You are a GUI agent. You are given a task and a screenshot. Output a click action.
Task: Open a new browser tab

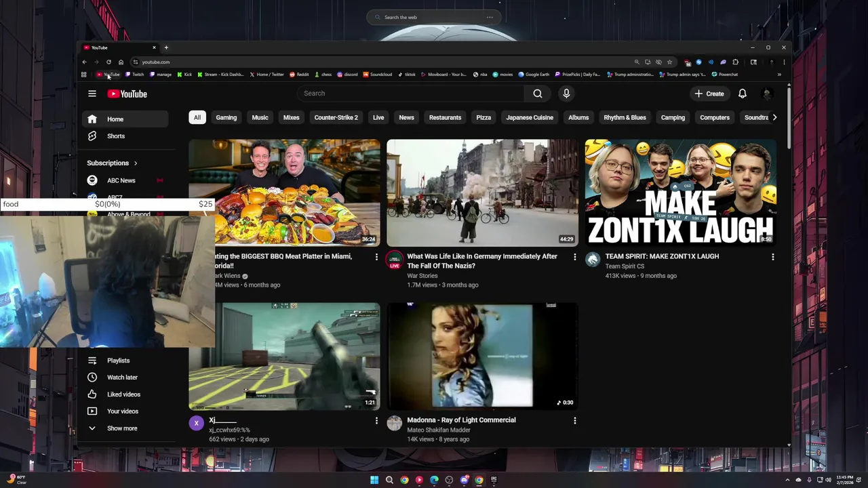(x=166, y=47)
